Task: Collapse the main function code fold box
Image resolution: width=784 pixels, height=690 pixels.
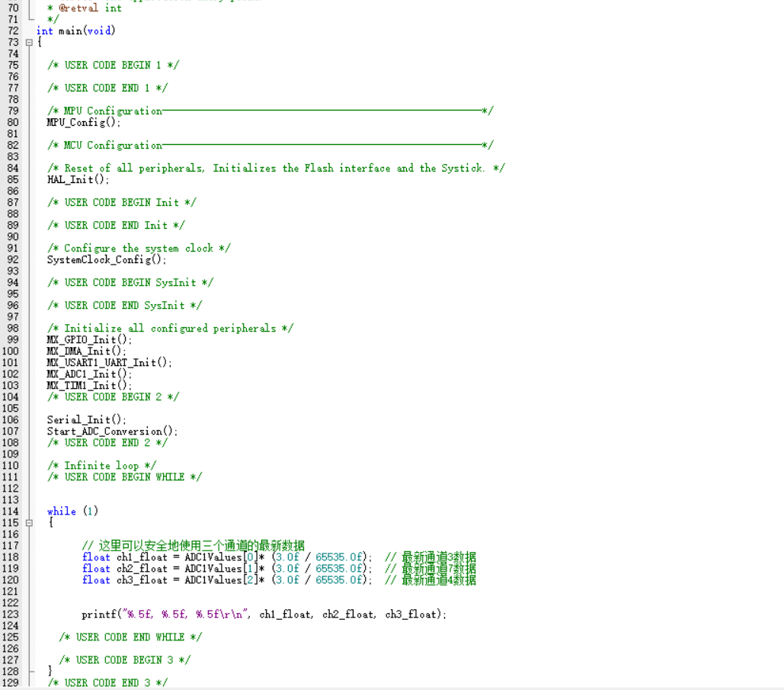Action: tap(27, 42)
